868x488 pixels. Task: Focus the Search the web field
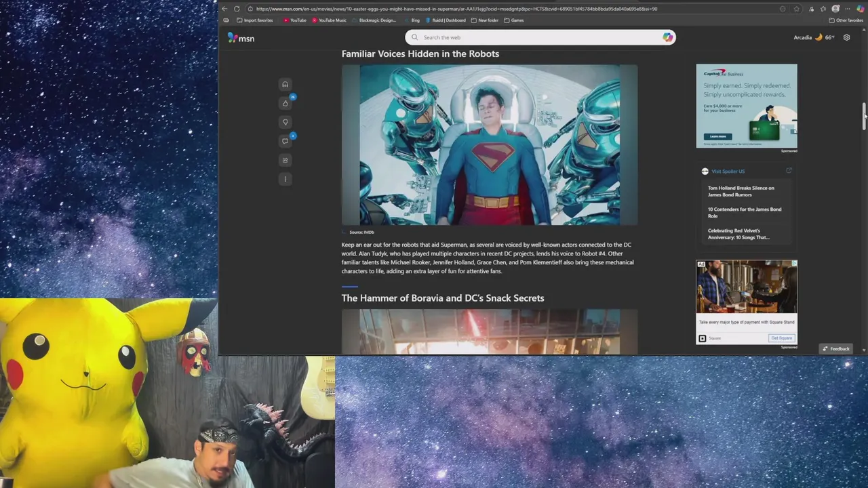coord(540,37)
